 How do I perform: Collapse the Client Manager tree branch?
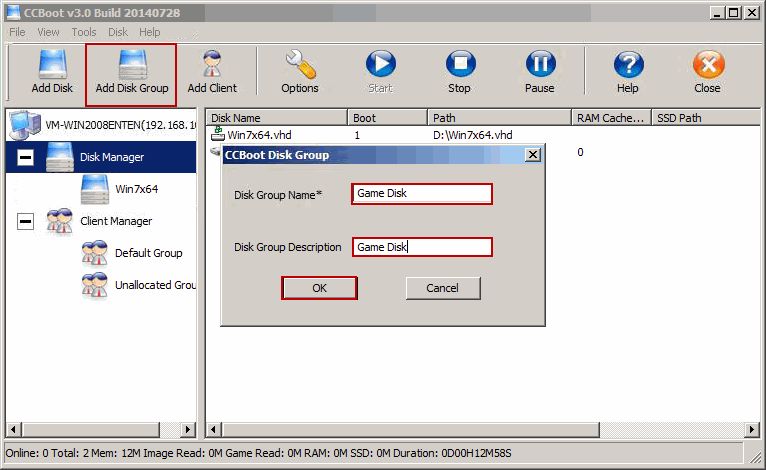pyautogui.click(x=25, y=221)
